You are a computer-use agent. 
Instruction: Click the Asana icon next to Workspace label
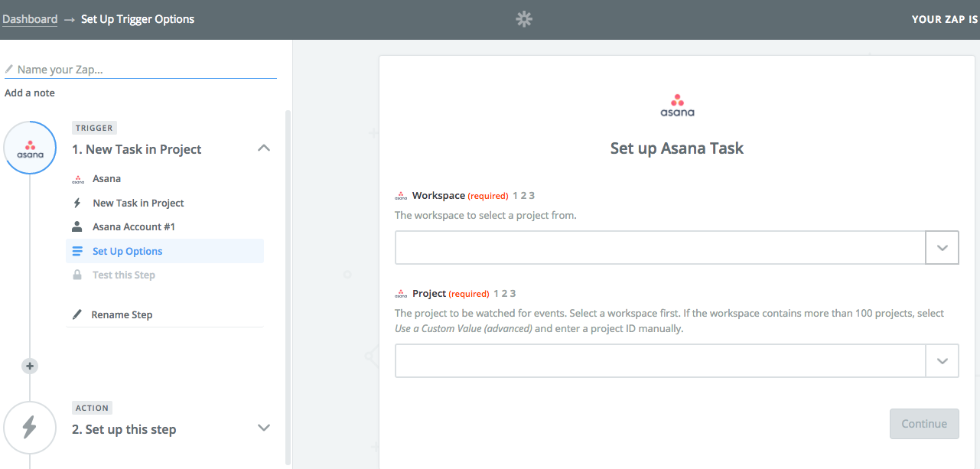(x=401, y=196)
